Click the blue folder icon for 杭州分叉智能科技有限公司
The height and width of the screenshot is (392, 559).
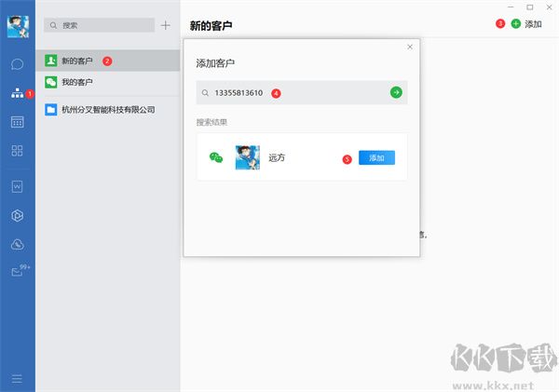[50, 109]
